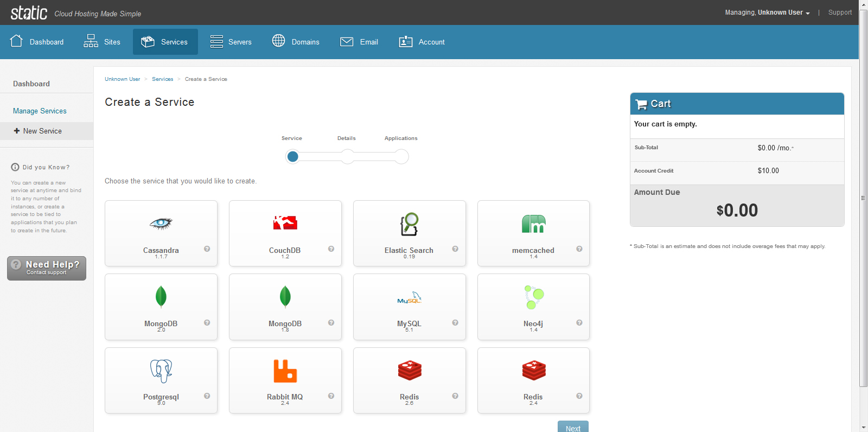Click the MySQL dolphin logo
Image resolution: width=868 pixels, height=432 pixels.
point(410,297)
